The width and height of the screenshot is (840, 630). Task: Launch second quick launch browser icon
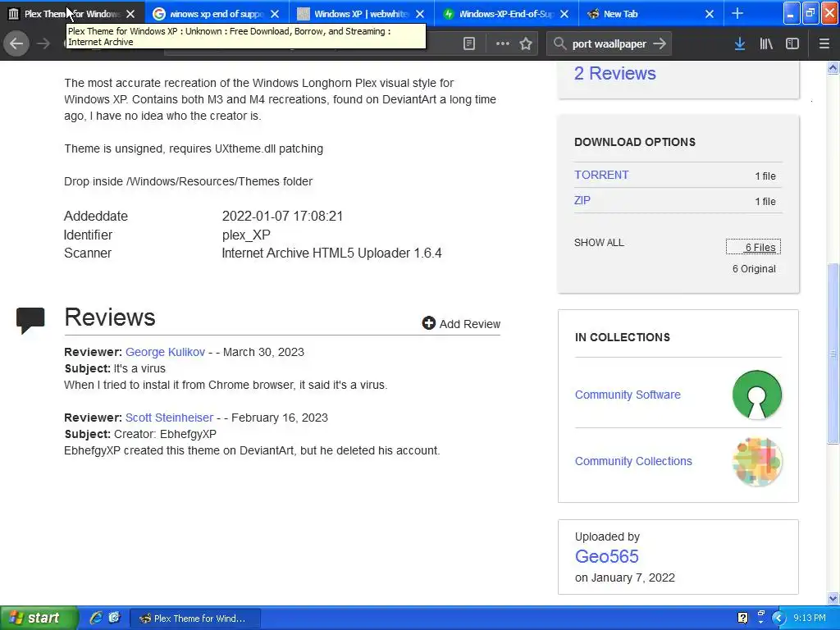pos(114,618)
